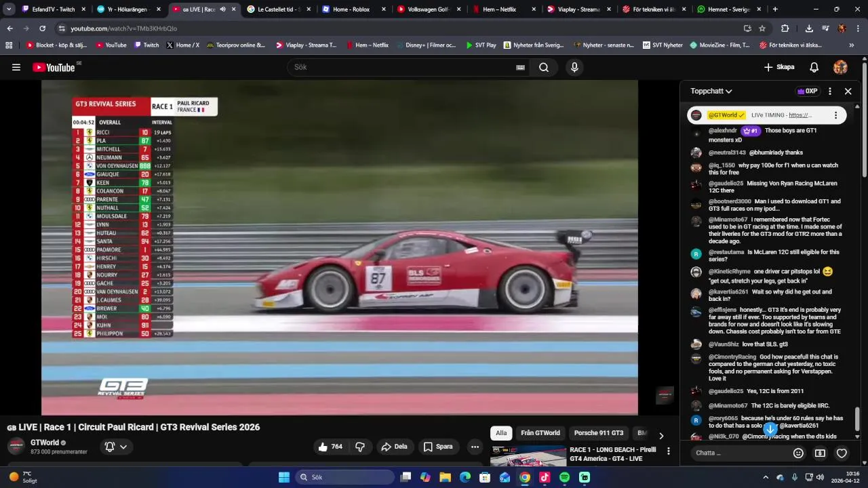This screenshot has width=868, height=488.
Task: Reload the page in Chrome
Action: tap(42, 28)
